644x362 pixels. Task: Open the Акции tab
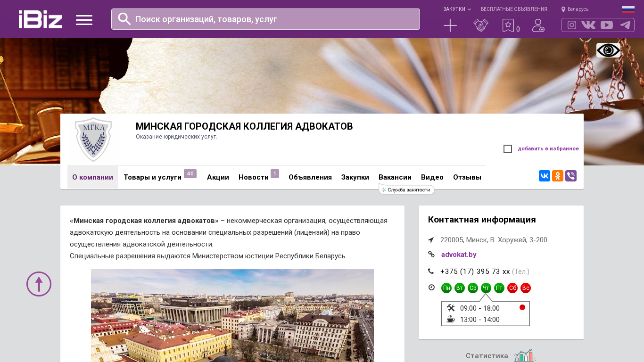[218, 177]
